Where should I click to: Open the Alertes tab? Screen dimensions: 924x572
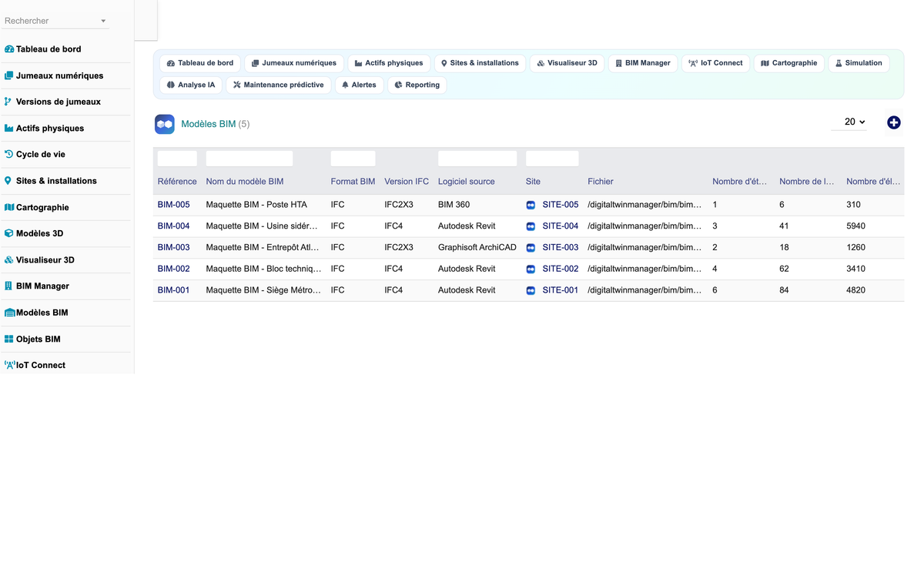tap(360, 85)
